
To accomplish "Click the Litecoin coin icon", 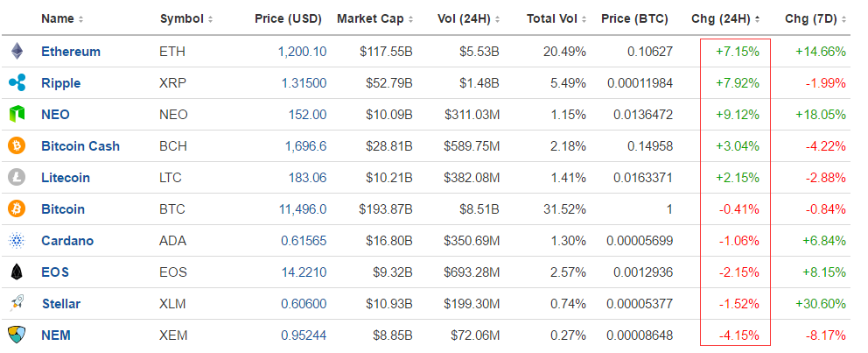I will (x=17, y=177).
